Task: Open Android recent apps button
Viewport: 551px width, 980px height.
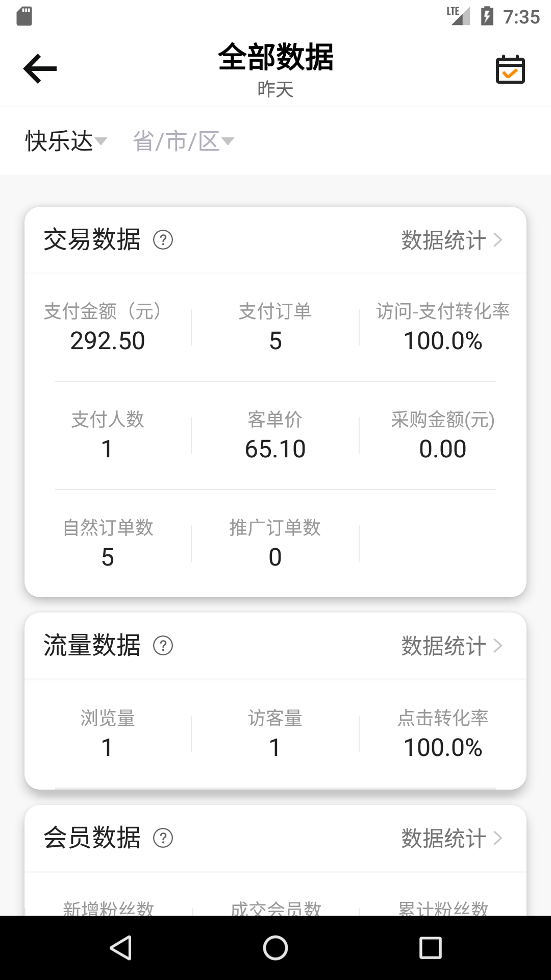Action: tap(430, 948)
